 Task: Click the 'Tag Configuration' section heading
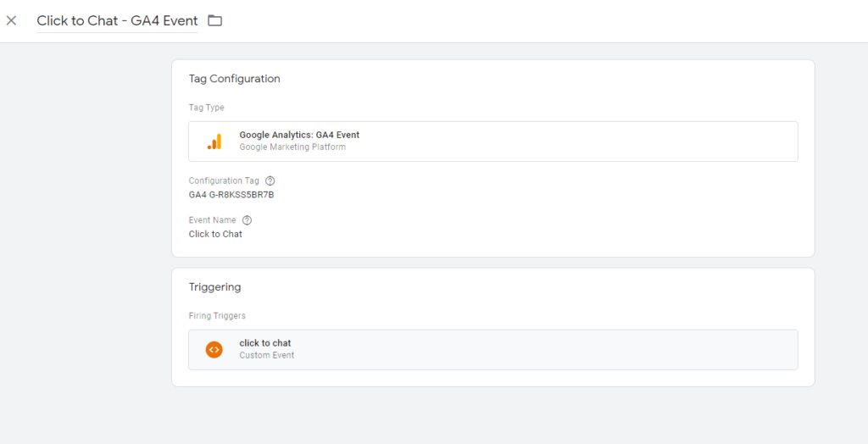(x=234, y=79)
